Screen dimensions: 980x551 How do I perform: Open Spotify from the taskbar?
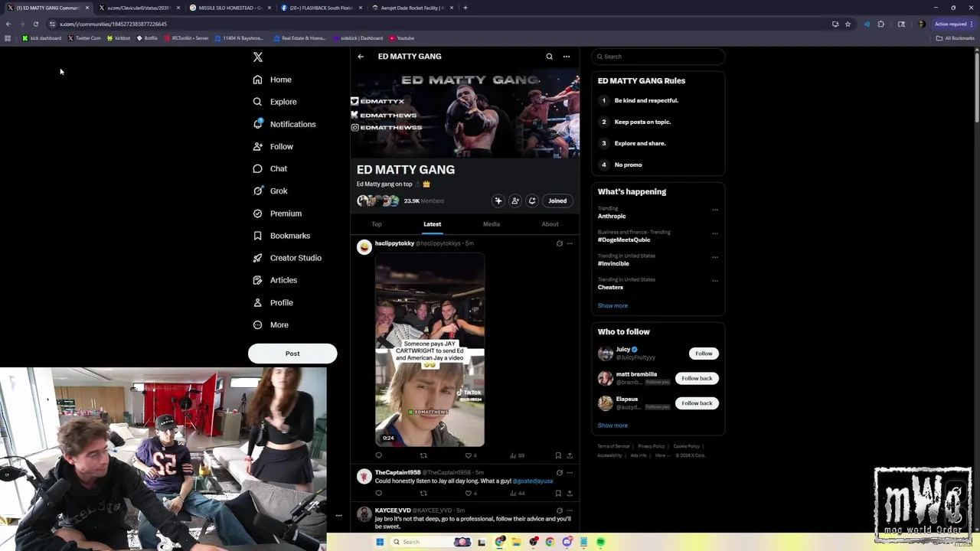pos(601,542)
